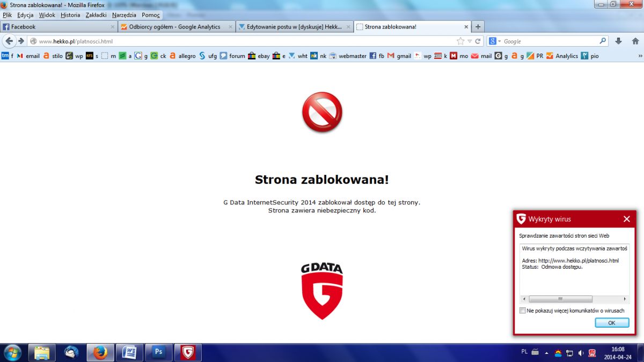Bookmark this page with the star icon
The height and width of the screenshot is (362, 644).
coord(460,41)
